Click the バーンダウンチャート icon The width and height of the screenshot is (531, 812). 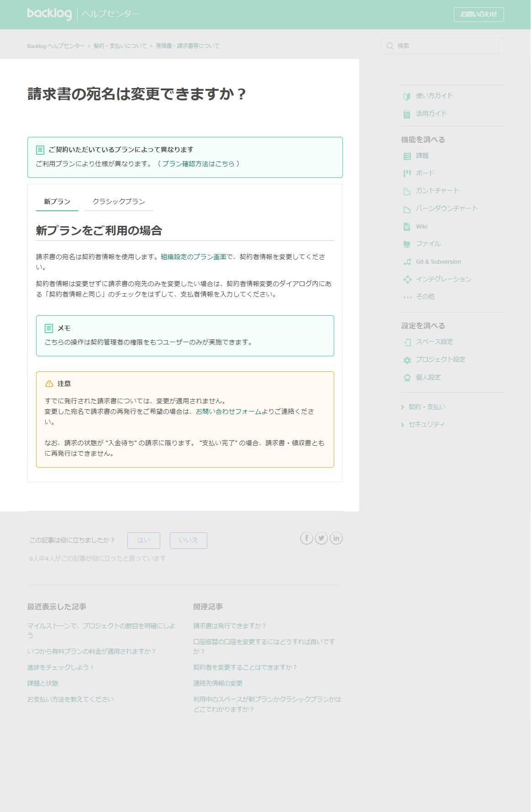pos(407,209)
